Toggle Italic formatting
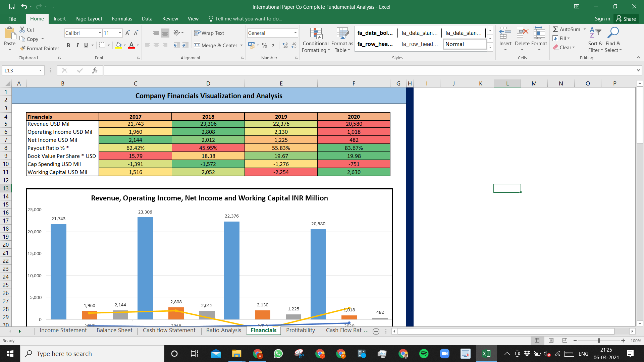This screenshot has height=362, width=644. click(77, 45)
